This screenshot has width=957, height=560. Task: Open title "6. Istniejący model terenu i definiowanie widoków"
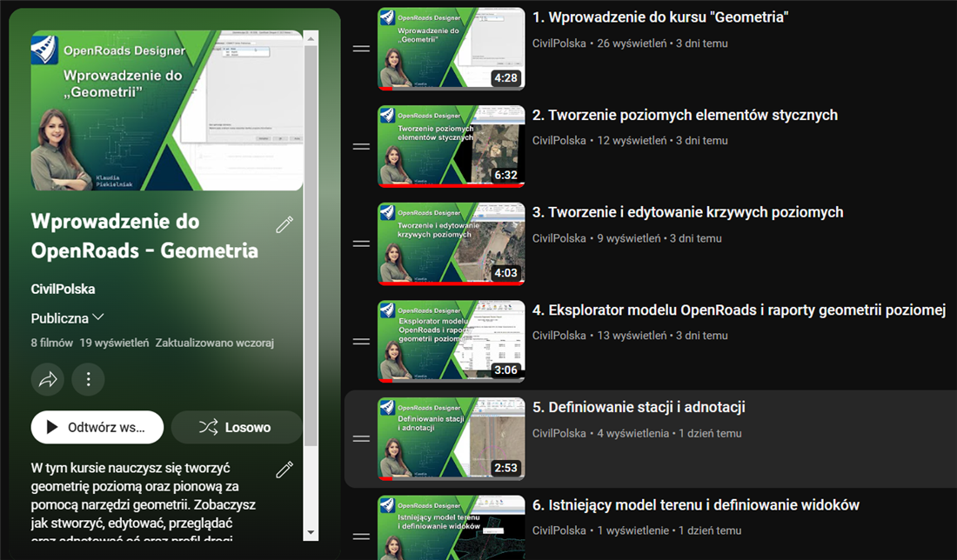[x=696, y=505]
